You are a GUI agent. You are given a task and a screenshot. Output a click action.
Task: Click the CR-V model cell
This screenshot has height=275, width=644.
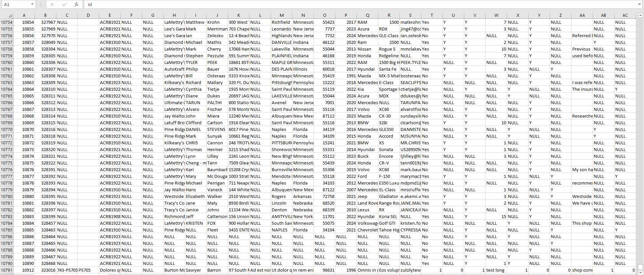[x=389, y=163]
